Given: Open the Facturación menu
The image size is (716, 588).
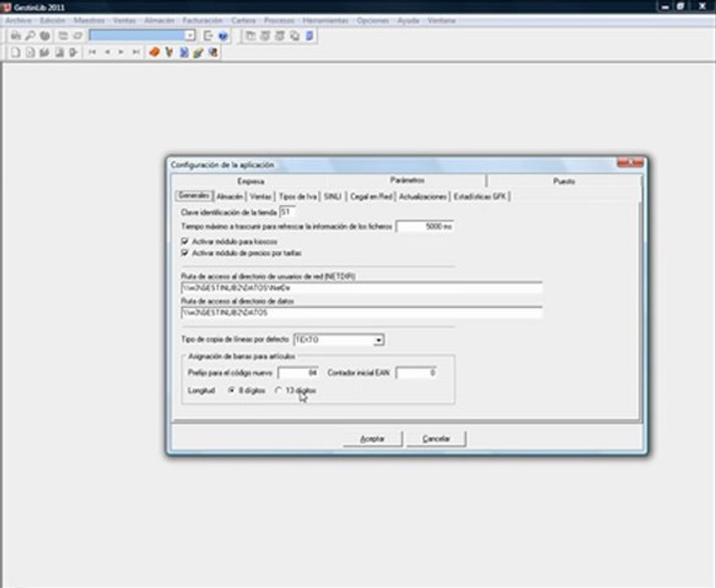Looking at the screenshot, I should coord(202,20).
